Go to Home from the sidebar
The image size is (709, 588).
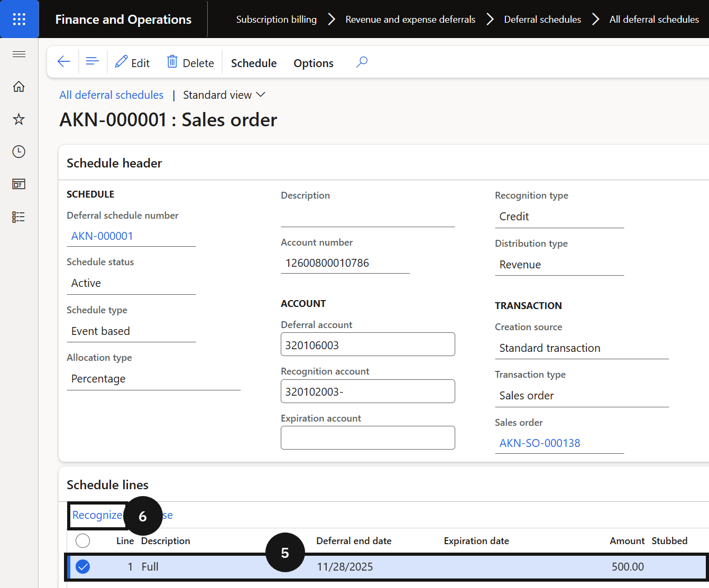pos(19,87)
